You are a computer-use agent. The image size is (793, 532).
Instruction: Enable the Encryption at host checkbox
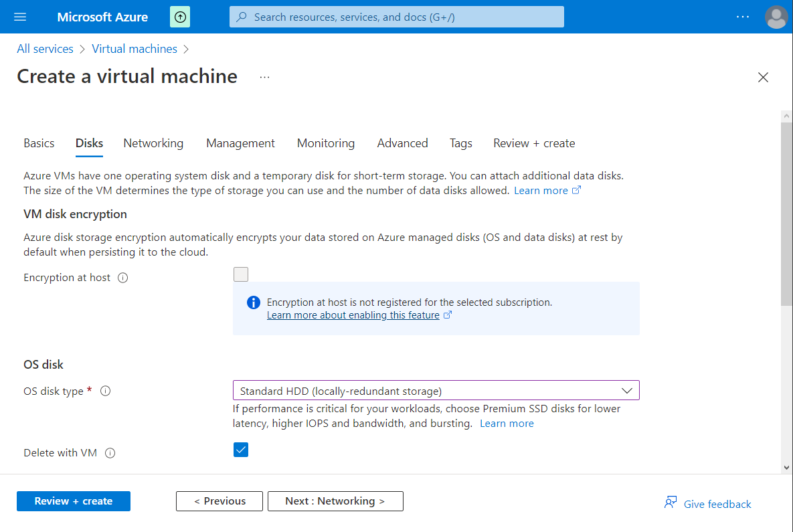tap(241, 274)
